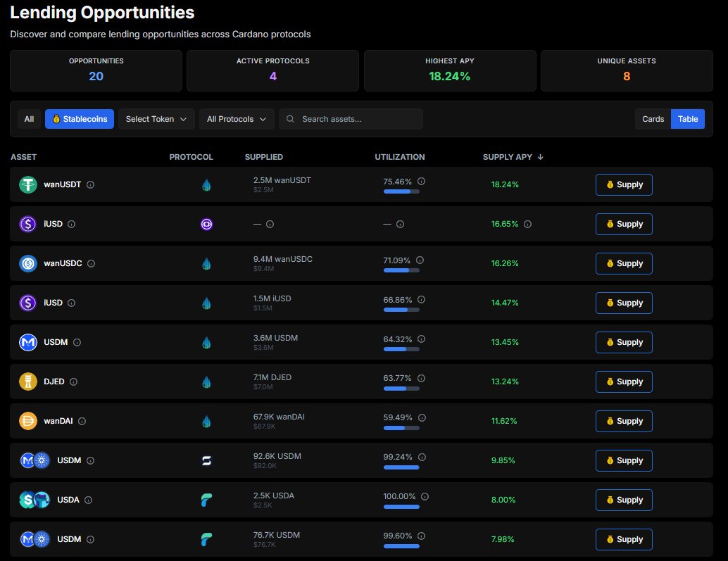Viewport: 728px width, 561px height.
Task: Click the search magnifier icon
Action: [x=290, y=119]
